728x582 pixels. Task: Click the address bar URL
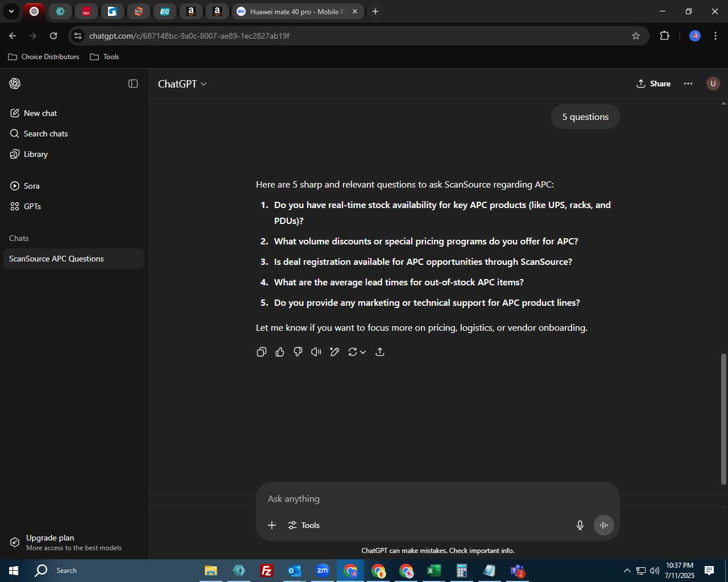click(x=189, y=36)
